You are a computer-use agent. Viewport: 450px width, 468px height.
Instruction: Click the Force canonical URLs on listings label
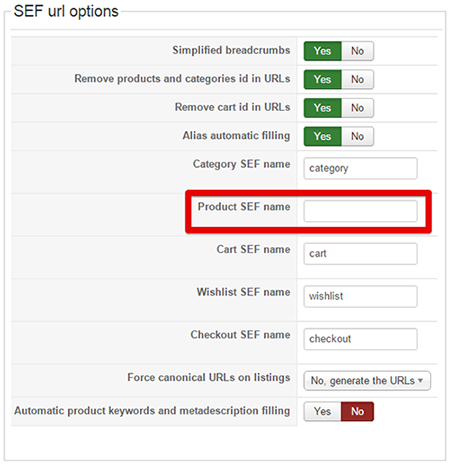point(209,377)
